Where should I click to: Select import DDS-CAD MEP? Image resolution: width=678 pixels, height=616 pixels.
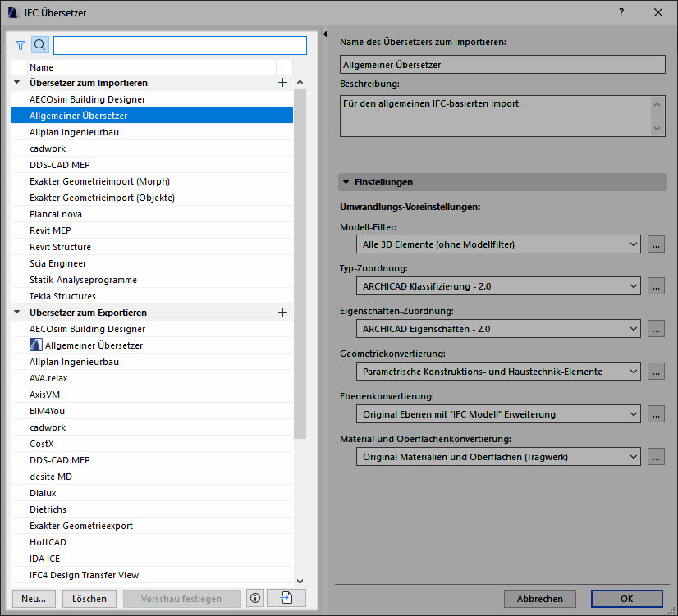[x=152, y=165]
